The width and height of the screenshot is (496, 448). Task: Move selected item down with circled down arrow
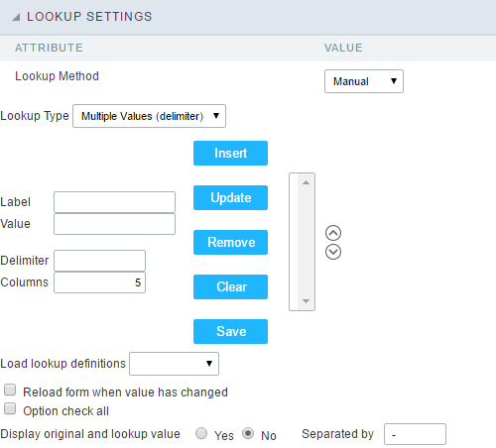tap(333, 252)
